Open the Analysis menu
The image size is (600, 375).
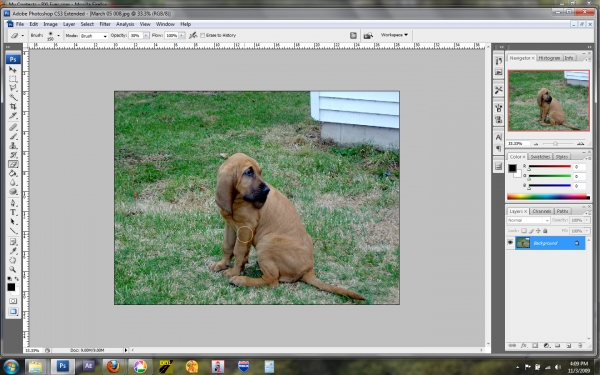click(x=125, y=24)
